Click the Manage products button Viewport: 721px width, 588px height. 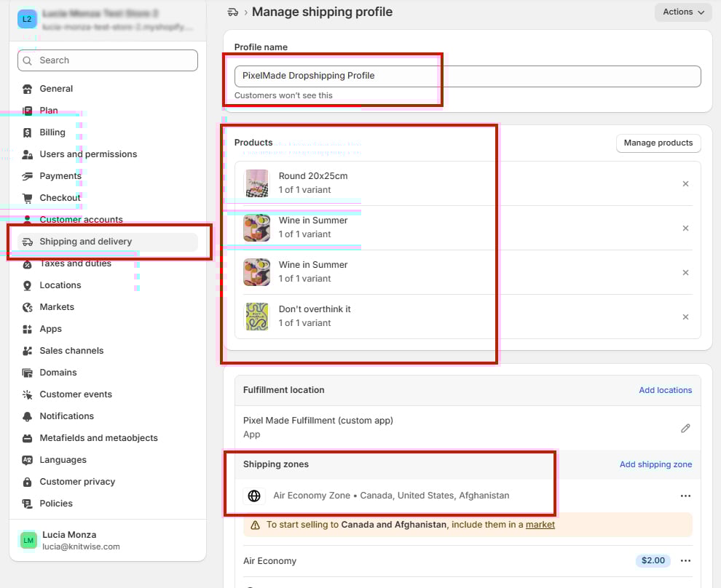click(658, 143)
